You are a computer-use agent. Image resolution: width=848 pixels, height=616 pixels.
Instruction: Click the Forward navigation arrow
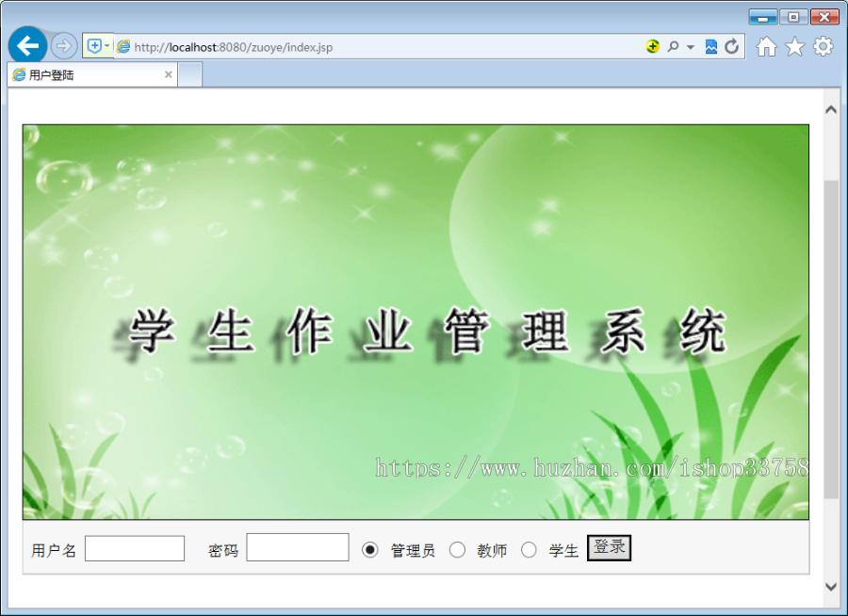[x=63, y=45]
